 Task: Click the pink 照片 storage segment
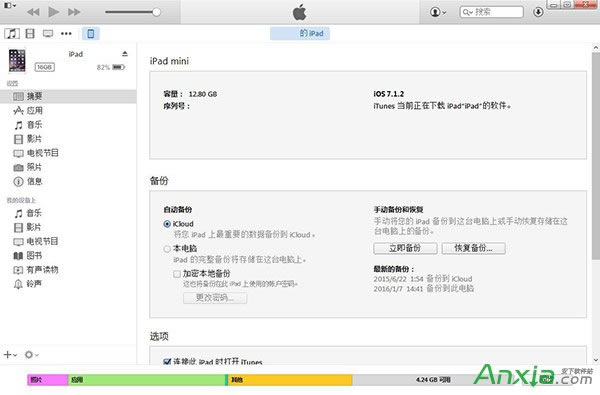coord(47,380)
